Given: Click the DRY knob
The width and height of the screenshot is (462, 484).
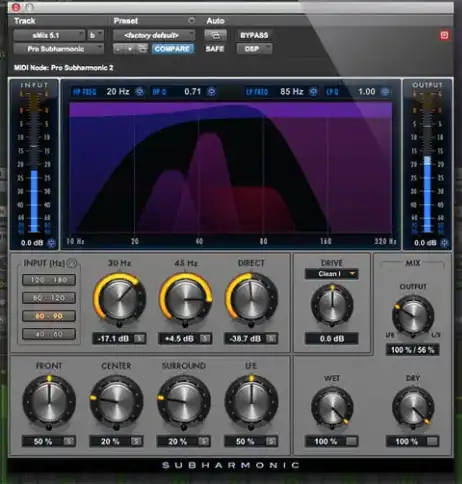Looking at the screenshot, I should pyautogui.click(x=413, y=408).
